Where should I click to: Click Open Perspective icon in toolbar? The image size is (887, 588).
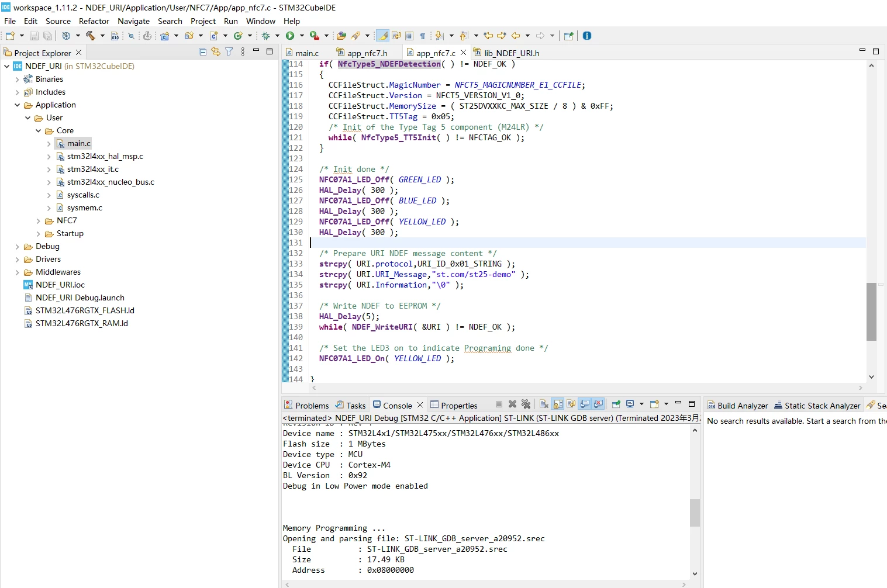click(x=568, y=36)
